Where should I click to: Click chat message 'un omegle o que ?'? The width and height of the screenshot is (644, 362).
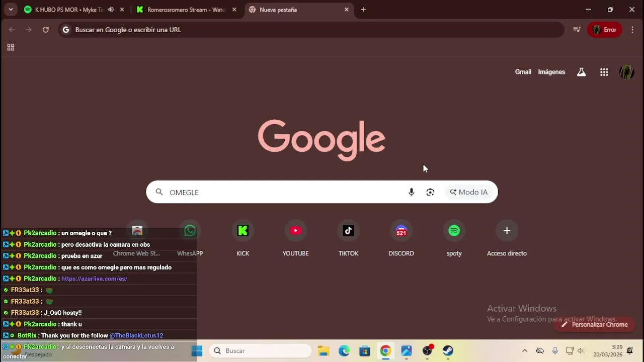tap(87, 233)
